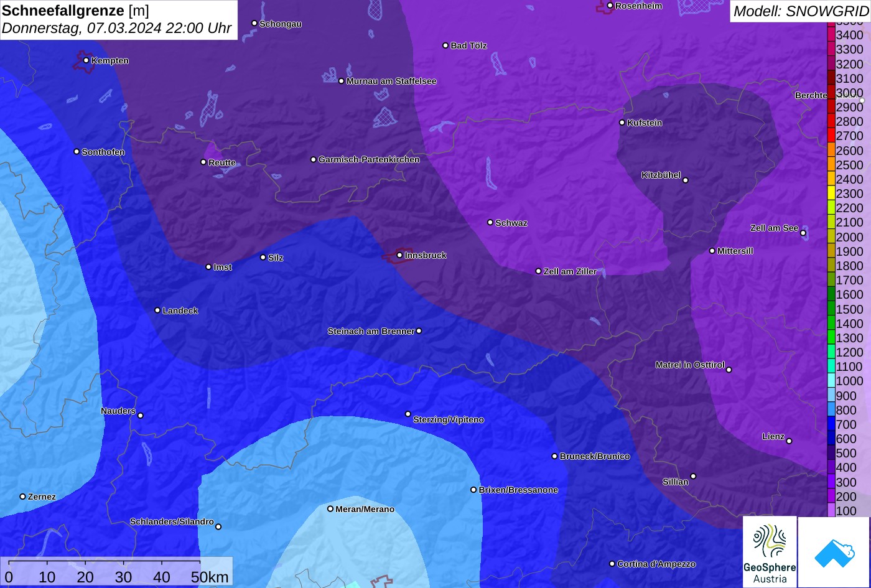Click the Donnerstag 07.03.2024 date label
The height and width of the screenshot is (588, 871).
pyautogui.click(x=116, y=28)
